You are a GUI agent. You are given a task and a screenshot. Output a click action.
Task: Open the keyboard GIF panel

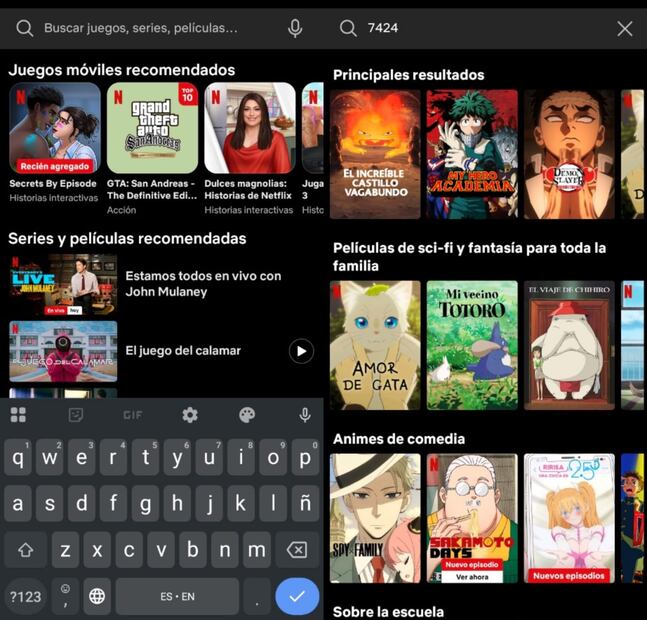tap(133, 415)
